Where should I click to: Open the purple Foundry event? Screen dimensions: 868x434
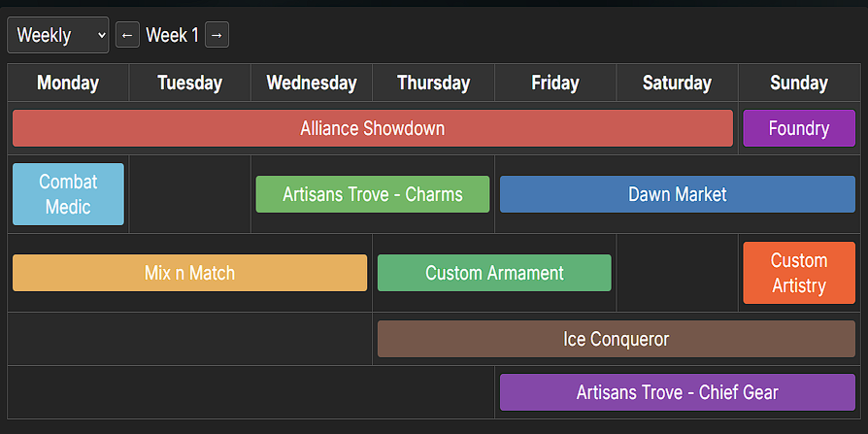(x=798, y=128)
